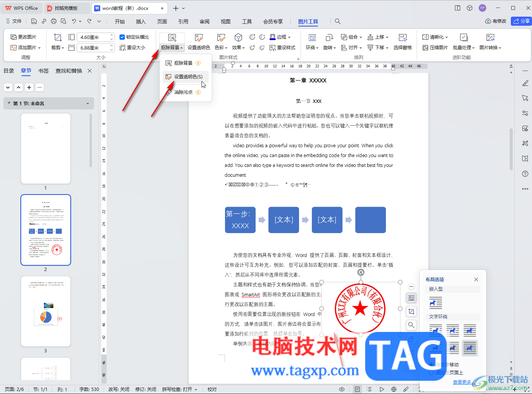Select the Fix Position on Page radio button
532x394 pixels.
[431, 373]
